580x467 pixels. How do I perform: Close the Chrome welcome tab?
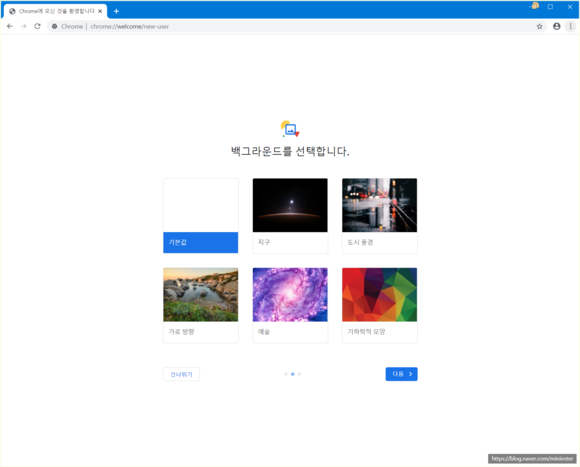(x=100, y=11)
